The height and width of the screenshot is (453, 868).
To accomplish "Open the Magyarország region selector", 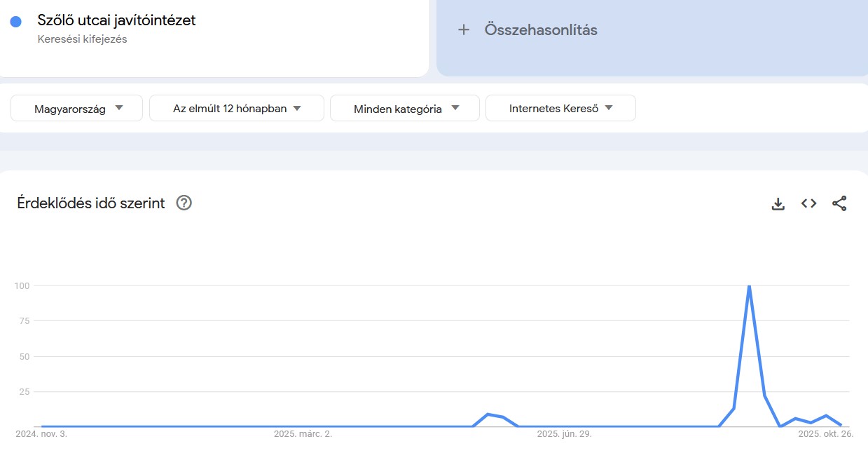I will (76, 108).
